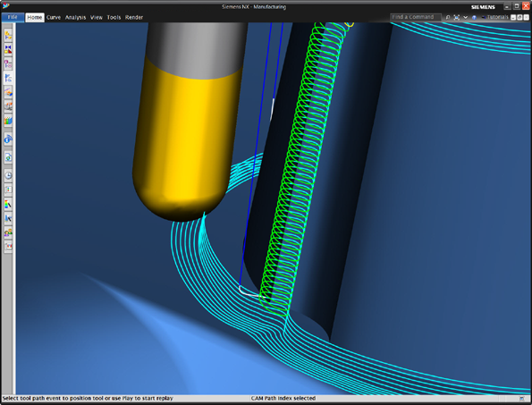Click the Roles people icon in sidebar
Screen dimensions: 532x405
8,232
